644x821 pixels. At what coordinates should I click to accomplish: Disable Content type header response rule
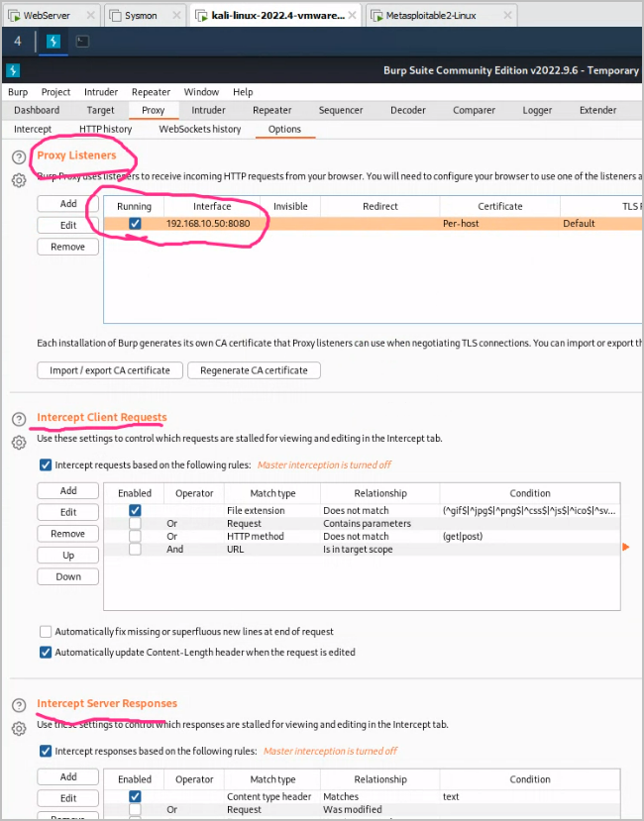(x=135, y=796)
